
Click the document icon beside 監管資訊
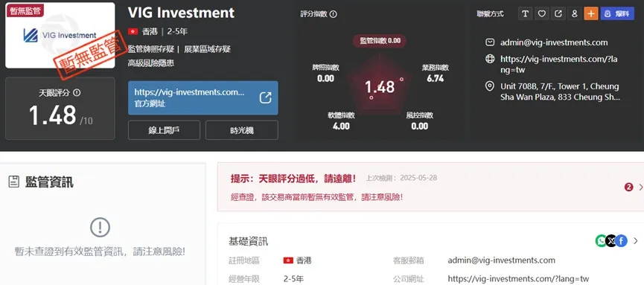14,182
